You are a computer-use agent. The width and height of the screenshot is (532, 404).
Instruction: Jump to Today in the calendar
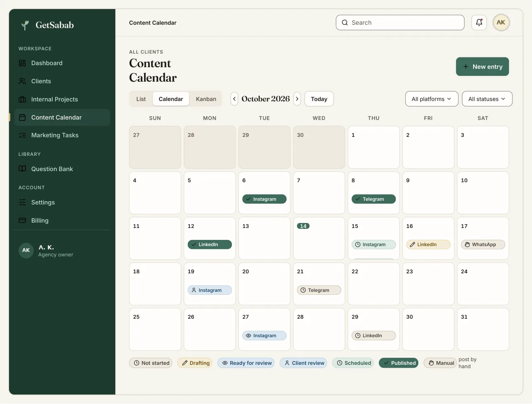[x=319, y=99]
